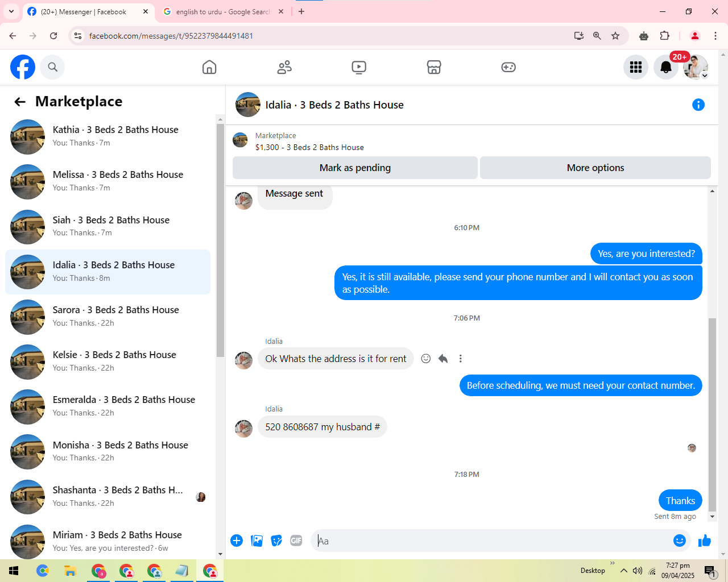
Task: Open Miriam's 3 Beds 2 Baths conversation
Action: click(108, 542)
